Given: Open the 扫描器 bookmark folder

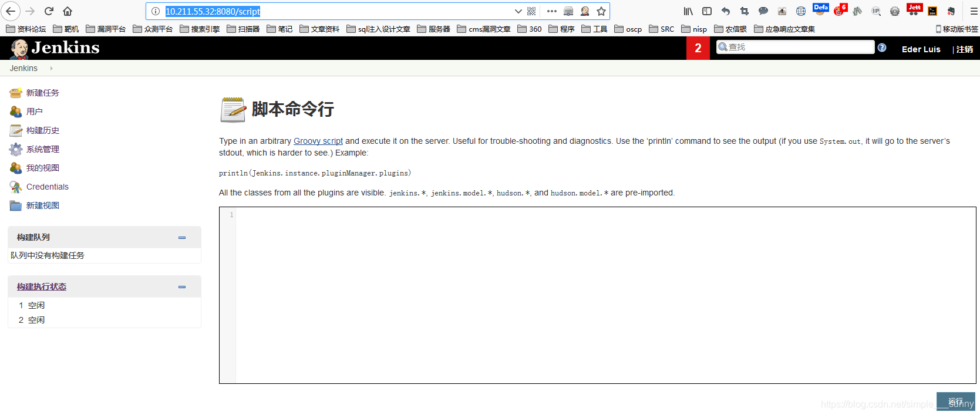Looking at the screenshot, I should coord(243,29).
